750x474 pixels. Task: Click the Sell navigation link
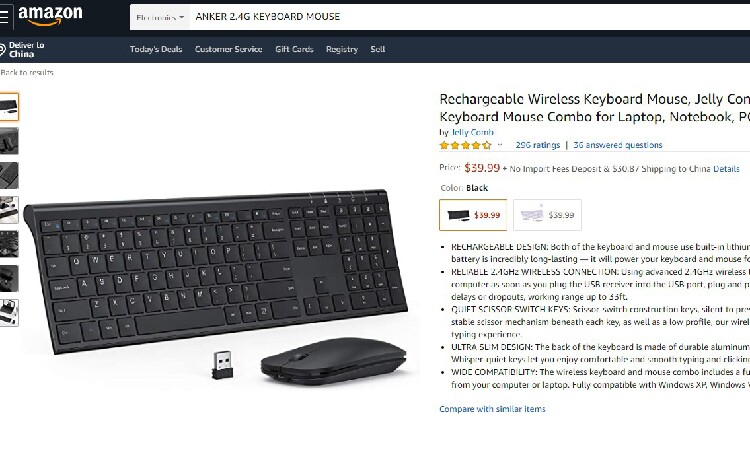[377, 49]
